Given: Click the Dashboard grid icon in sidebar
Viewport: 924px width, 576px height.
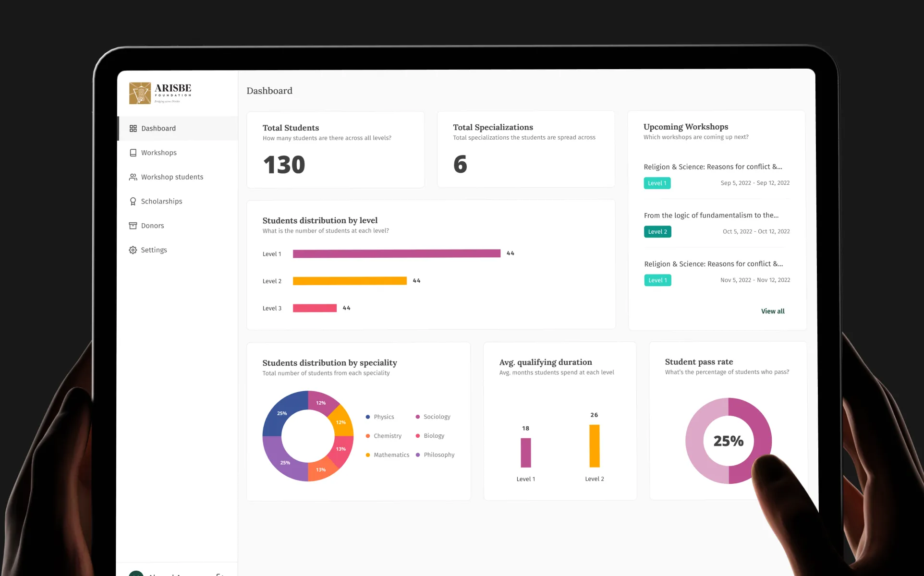Looking at the screenshot, I should coord(133,129).
